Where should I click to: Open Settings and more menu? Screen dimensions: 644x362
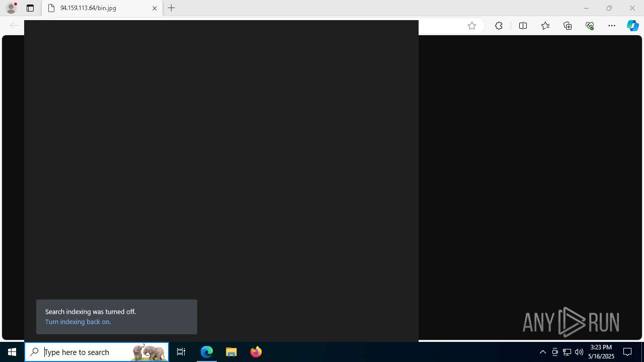tap(612, 26)
